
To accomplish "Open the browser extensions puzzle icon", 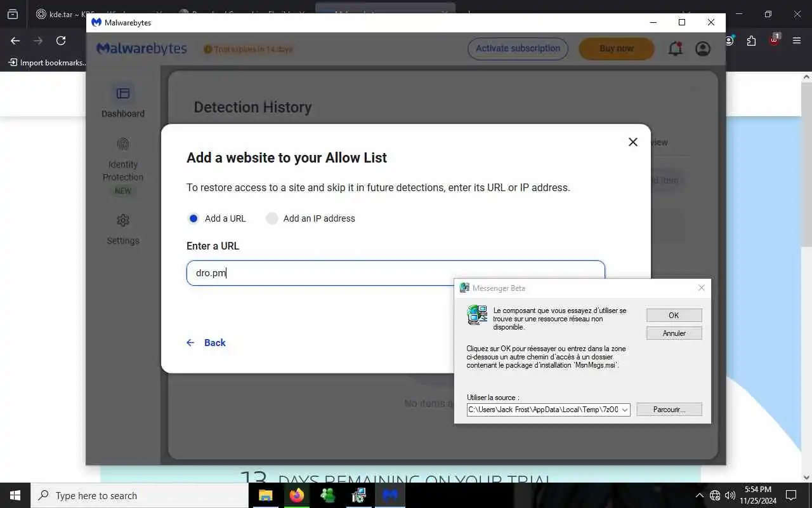I will 751,41.
